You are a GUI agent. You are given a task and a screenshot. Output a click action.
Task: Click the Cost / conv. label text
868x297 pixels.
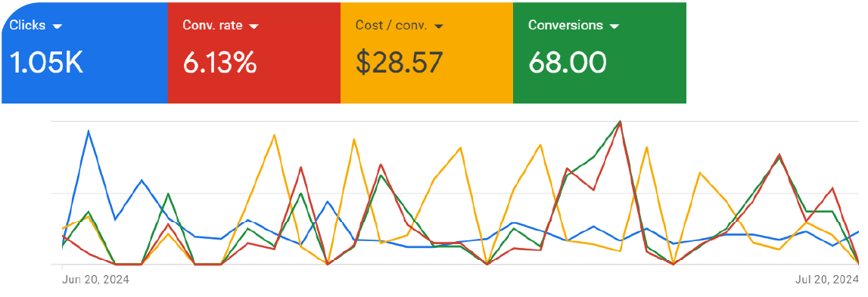(391, 26)
